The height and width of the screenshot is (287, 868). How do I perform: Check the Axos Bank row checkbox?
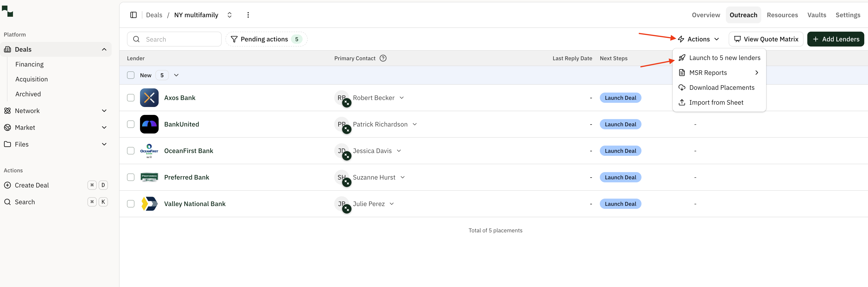[x=131, y=98]
